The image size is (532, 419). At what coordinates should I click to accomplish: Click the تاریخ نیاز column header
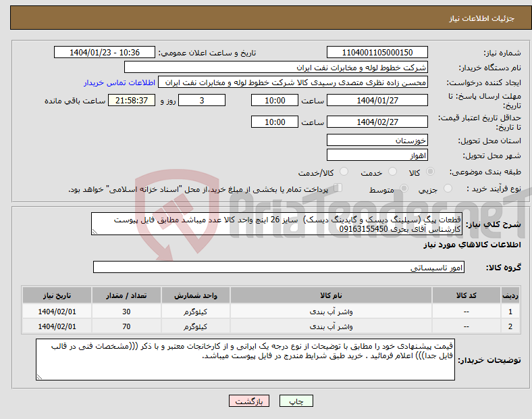[57, 295]
